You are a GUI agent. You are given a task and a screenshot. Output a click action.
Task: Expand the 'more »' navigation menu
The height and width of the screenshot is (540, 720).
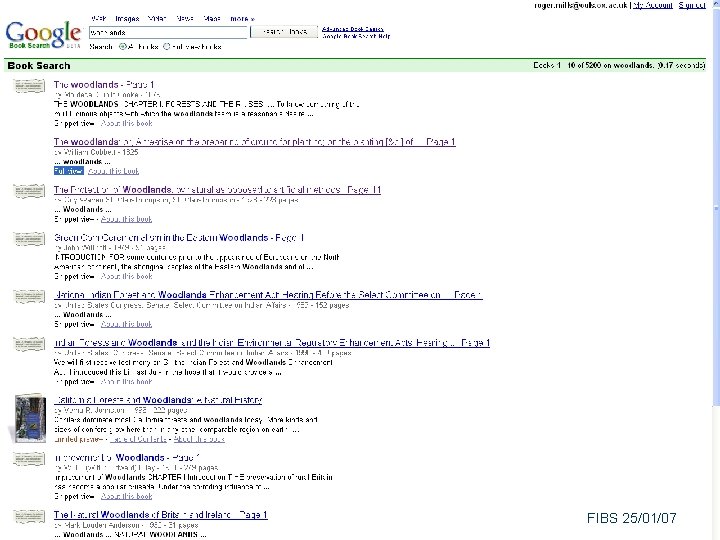coord(242,19)
